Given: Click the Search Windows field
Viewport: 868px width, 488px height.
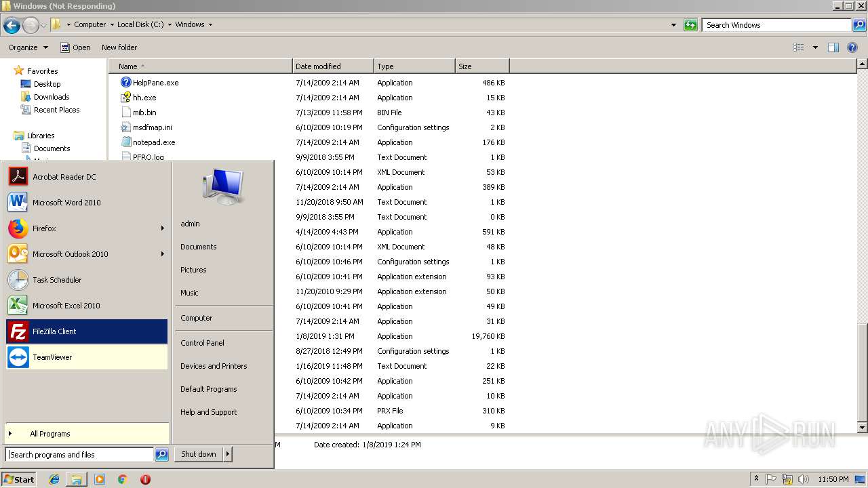Looking at the screenshot, I should [x=776, y=25].
